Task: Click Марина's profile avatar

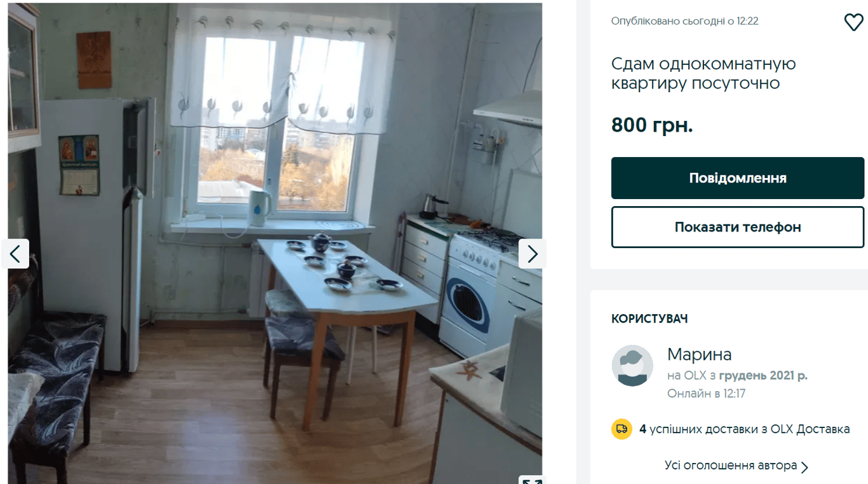Action: [632, 366]
